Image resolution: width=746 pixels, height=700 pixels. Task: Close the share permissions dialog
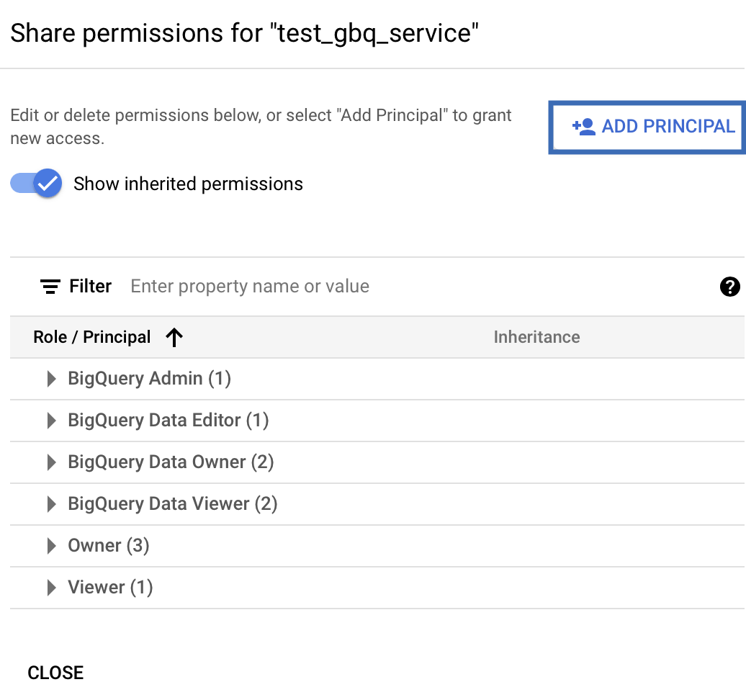tap(55, 673)
